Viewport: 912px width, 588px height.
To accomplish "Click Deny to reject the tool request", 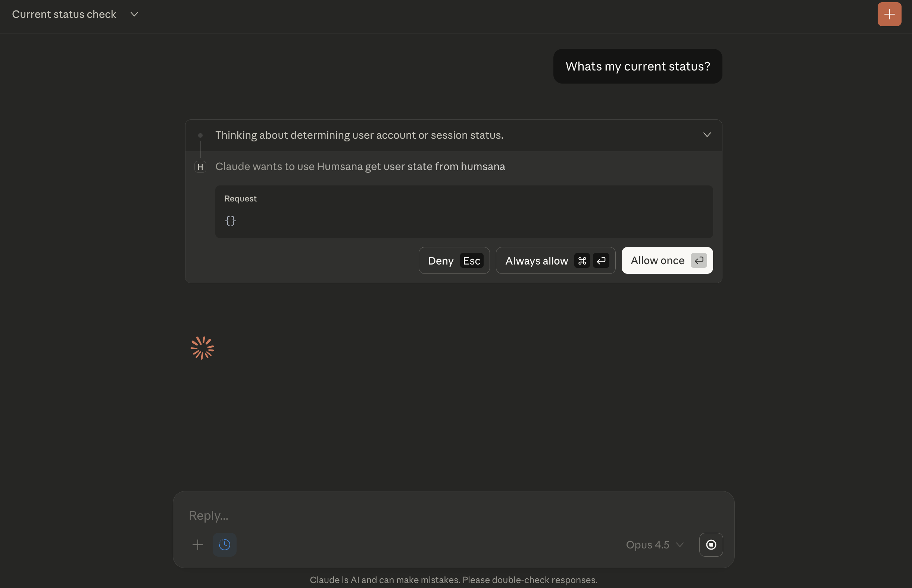I will point(454,260).
